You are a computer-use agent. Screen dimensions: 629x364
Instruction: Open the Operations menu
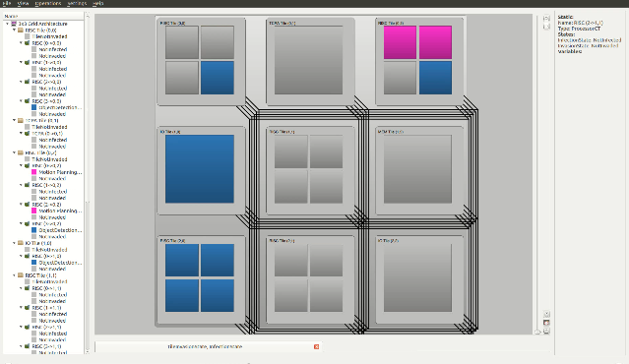pos(48,3)
